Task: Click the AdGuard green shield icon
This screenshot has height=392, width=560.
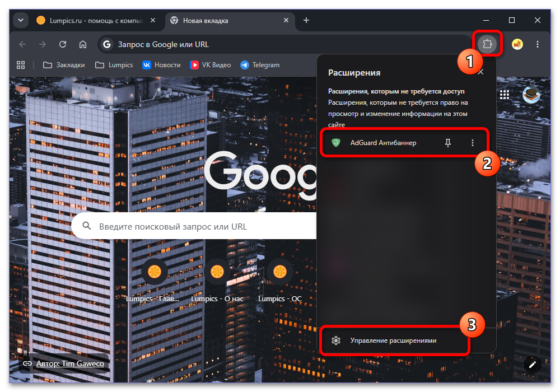Action: 335,143
